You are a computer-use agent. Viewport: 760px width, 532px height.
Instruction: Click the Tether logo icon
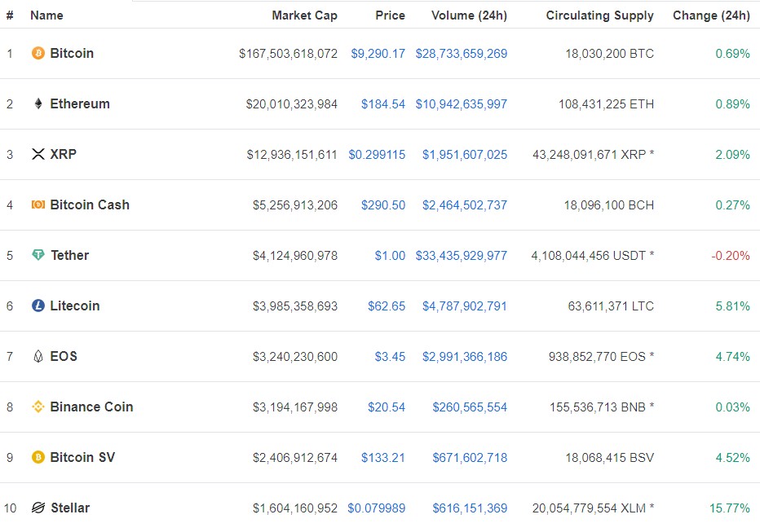click(38, 255)
